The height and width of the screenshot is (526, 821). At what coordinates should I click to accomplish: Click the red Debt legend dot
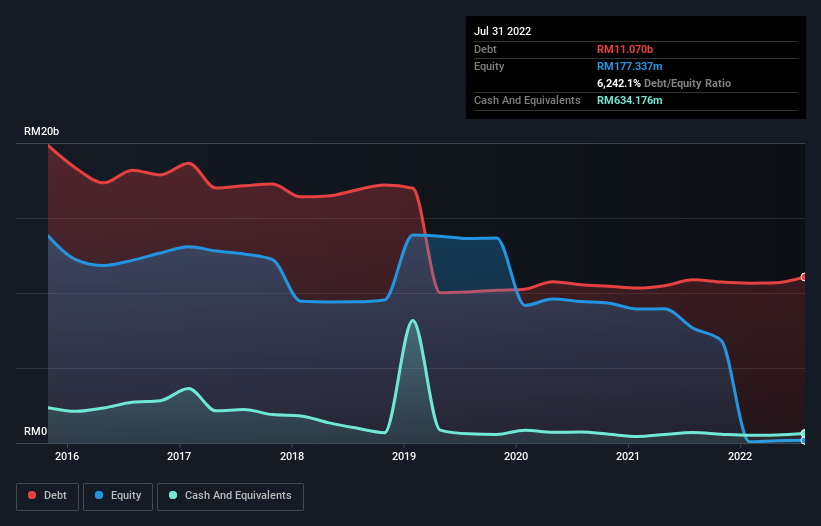click(x=32, y=495)
